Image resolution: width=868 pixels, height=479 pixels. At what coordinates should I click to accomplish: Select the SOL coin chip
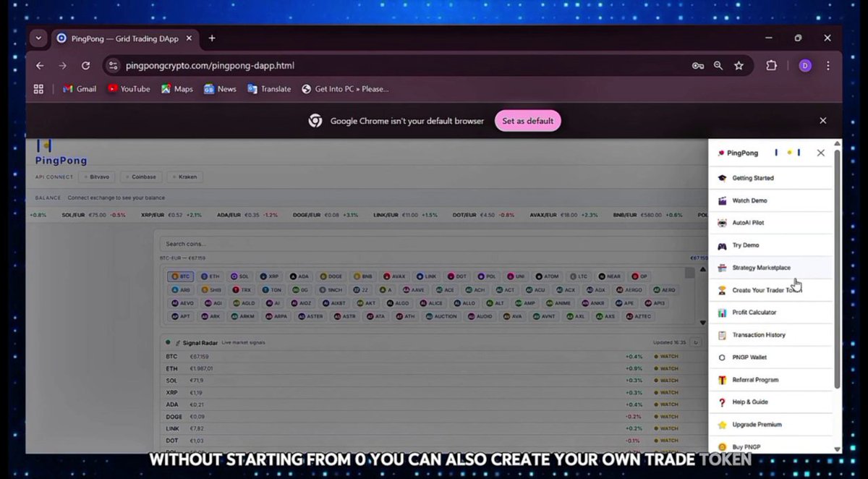coord(239,276)
